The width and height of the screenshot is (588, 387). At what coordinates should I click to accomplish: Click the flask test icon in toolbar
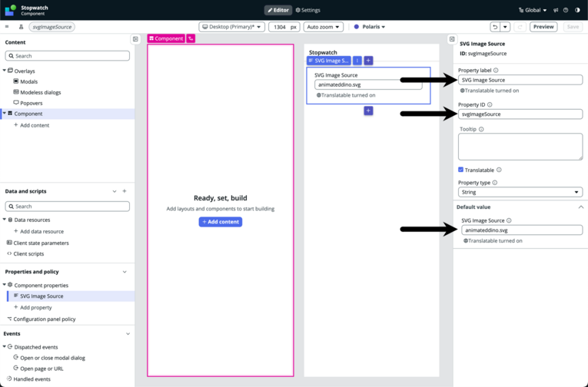(x=21, y=27)
